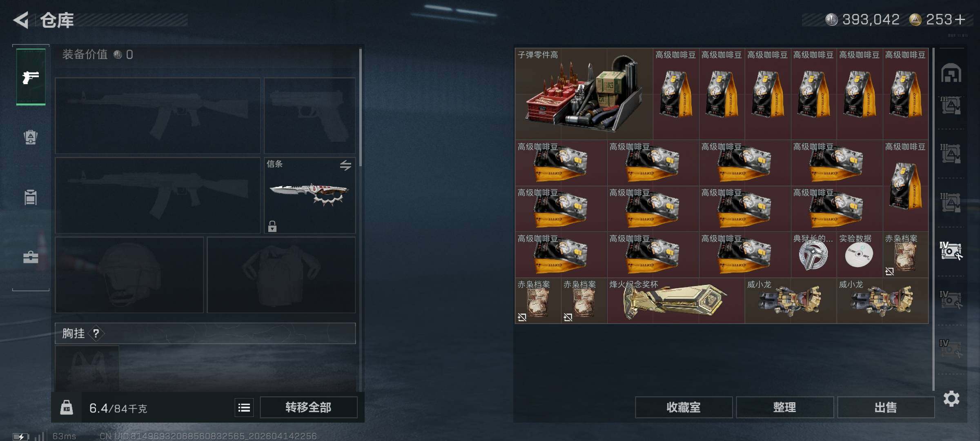
Task: Open the briefcase tab icon in sidebar
Action: click(x=31, y=257)
